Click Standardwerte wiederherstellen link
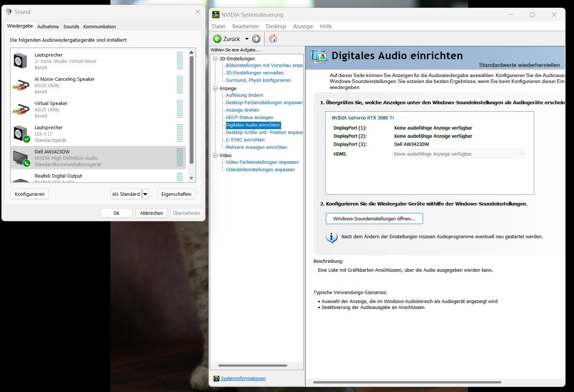 pyautogui.click(x=519, y=65)
